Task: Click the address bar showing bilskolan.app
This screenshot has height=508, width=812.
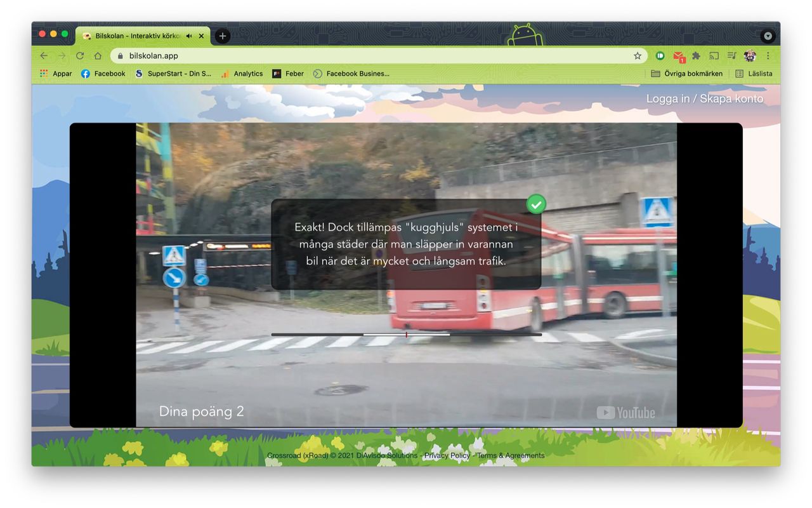Action: [374, 56]
